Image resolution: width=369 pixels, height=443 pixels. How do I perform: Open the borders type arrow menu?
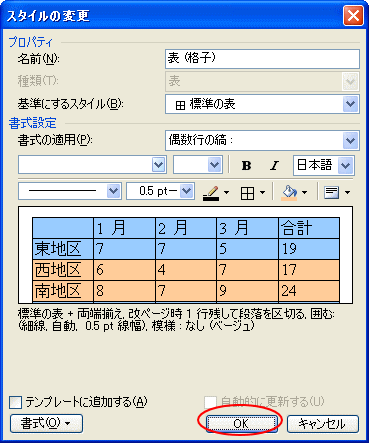pyautogui.click(x=262, y=193)
